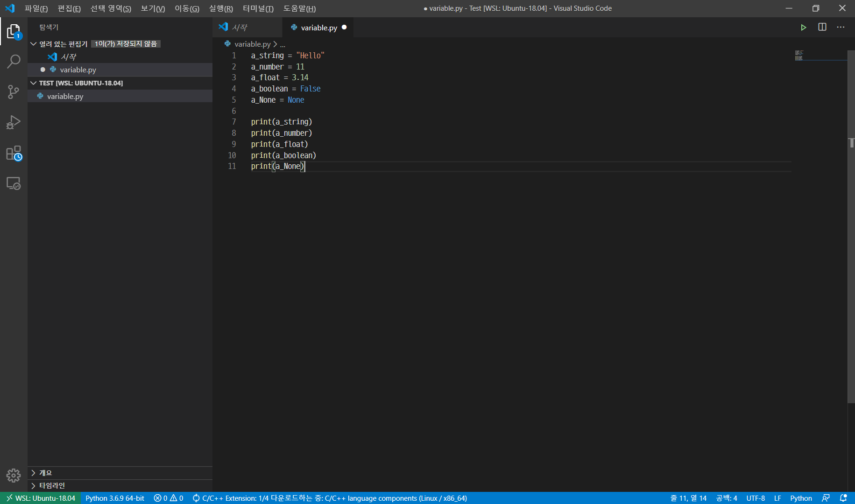The image size is (855, 504).
Task: Change file encoding UTF-8
Action: 756,498
